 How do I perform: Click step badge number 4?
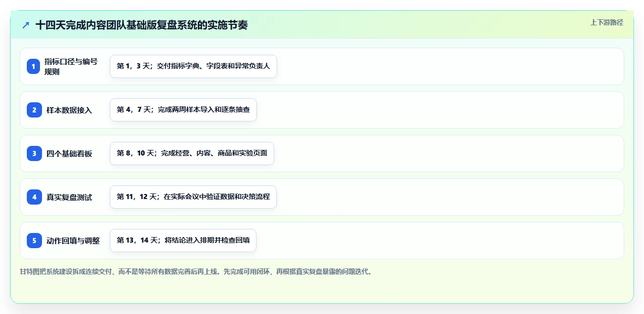33,197
